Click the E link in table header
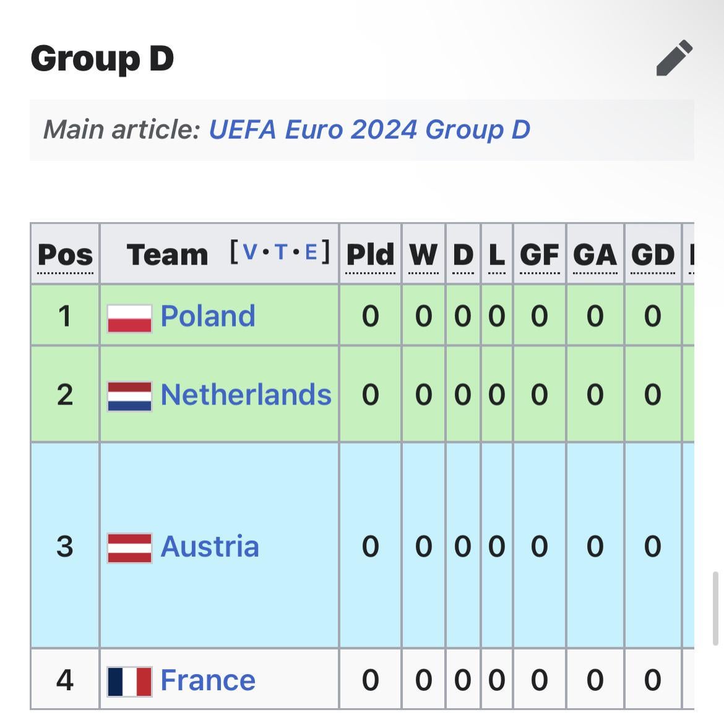 [311, 252]
